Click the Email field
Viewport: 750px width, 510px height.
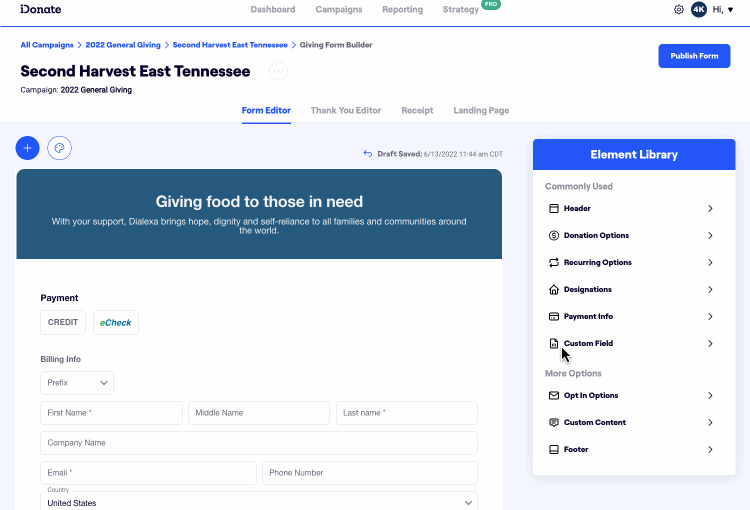pos(148,473)
